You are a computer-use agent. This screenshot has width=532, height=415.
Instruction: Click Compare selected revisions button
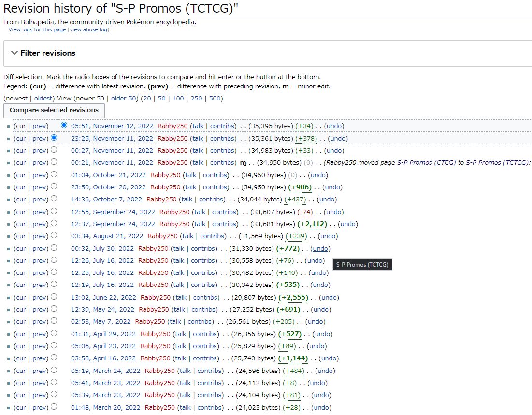pyautogui.click(x=54, y=110)
